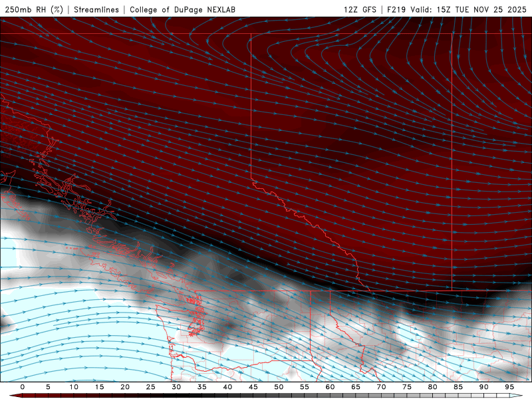Click the colorbar label '40'
532x399 pixels.
(x=227, y=387)
